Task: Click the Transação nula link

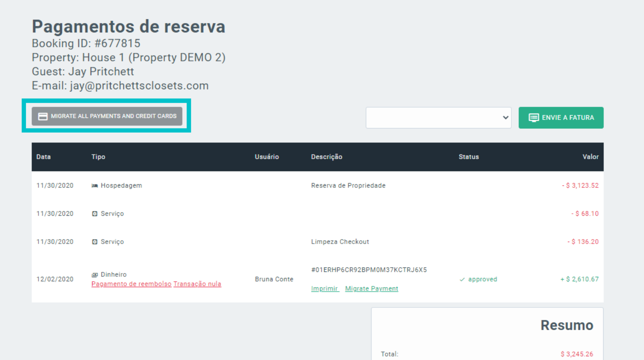Action: pos(197,284)
